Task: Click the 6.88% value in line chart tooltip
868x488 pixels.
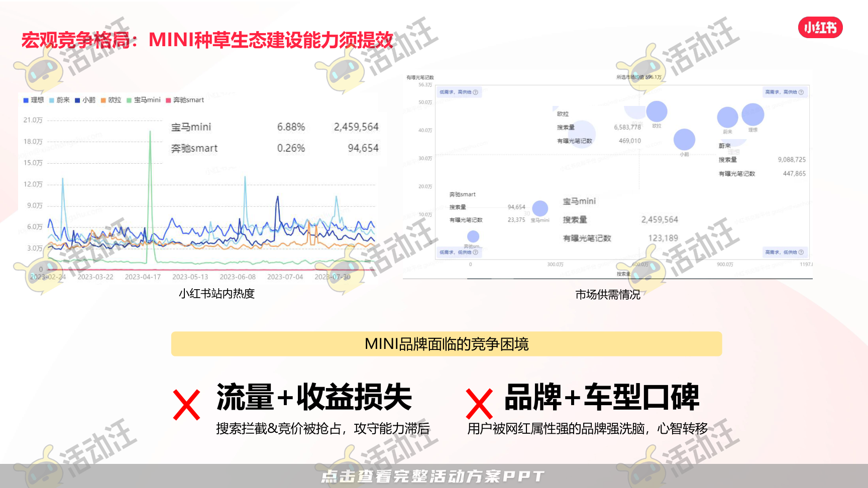Action: pyautogui.click(x=291, y=127)
